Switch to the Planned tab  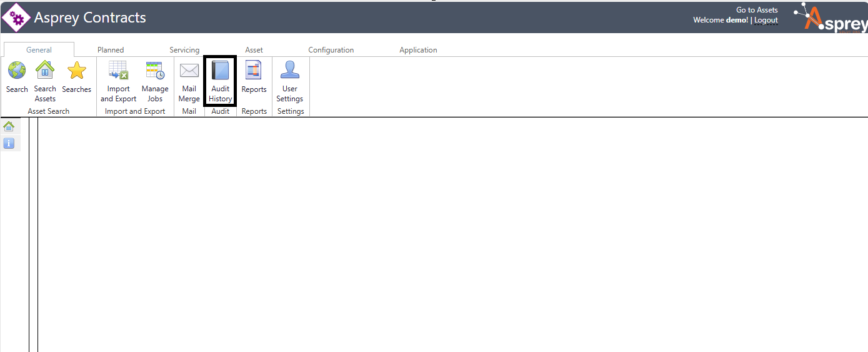[x=111, y=50]
